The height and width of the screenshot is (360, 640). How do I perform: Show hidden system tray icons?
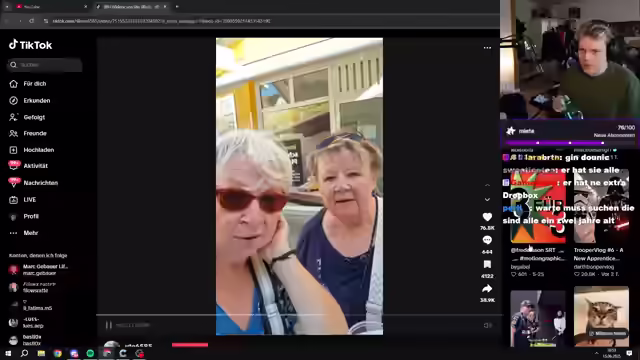pyautogui.click(x=596, y=353)
